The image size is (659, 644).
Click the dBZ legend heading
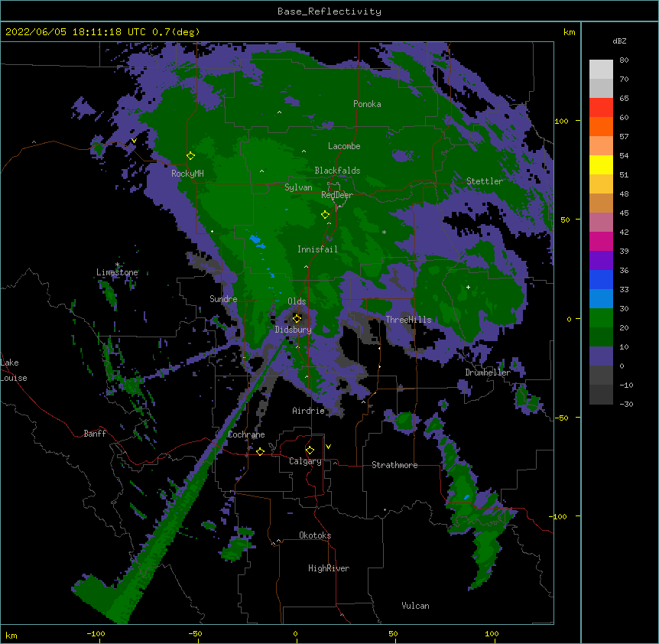[x=619, y=41]
